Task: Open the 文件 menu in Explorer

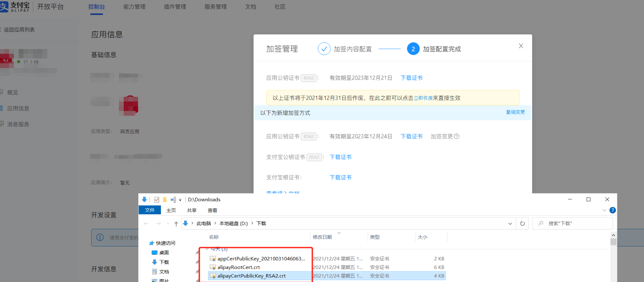Action: (x=150, y=210)
